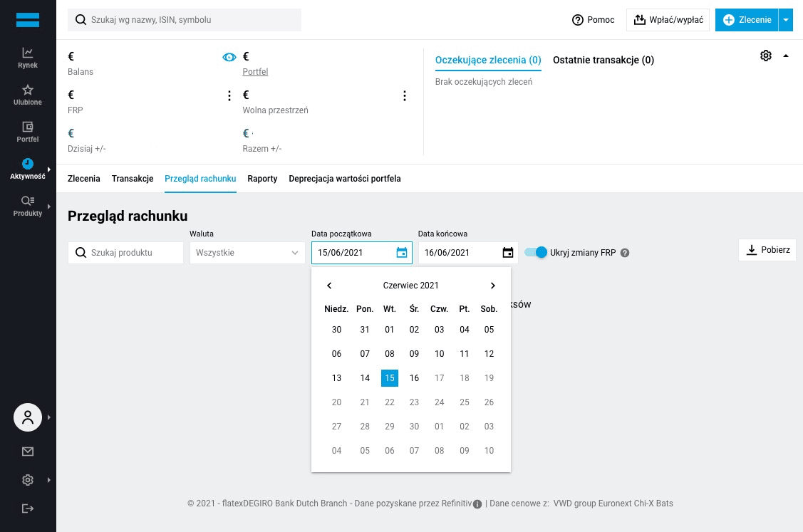
Task: Switch to Ostatnie transakcje tab
Action: click(x=603, y=60)
